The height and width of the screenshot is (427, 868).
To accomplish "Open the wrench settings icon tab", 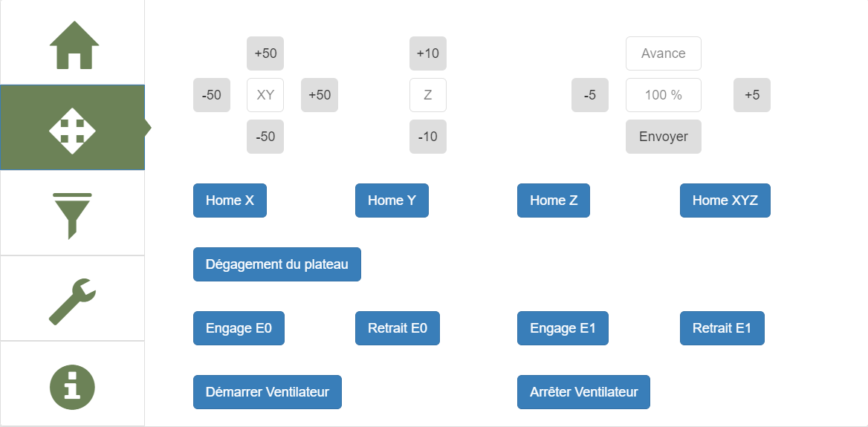I will (72, 300).
